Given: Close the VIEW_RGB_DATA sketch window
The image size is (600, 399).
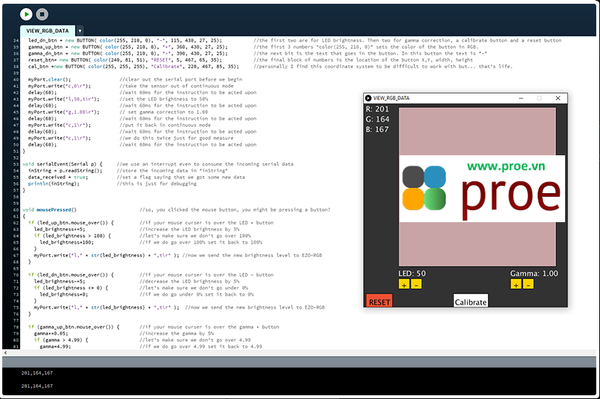Looking at the screenshot, I should click(558, 98).
